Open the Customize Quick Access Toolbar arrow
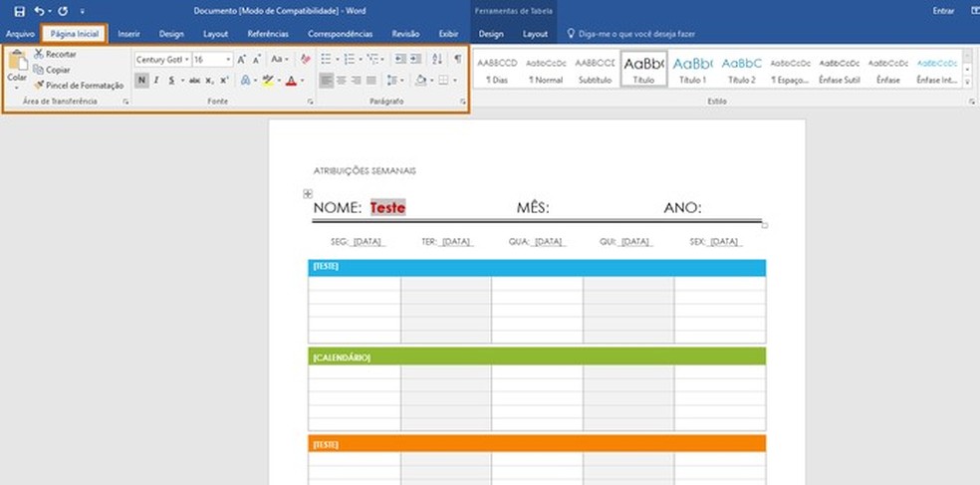Image resolution: width=980 pixels, height=485 pixels. coord(83,11)
